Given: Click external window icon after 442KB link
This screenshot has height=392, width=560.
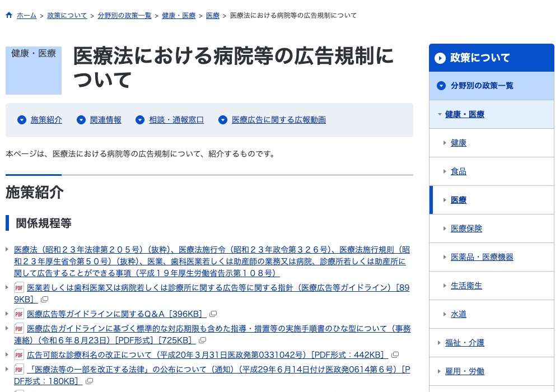Looking at the screenshot, I should pyautogui.click(x=395, y=355).
